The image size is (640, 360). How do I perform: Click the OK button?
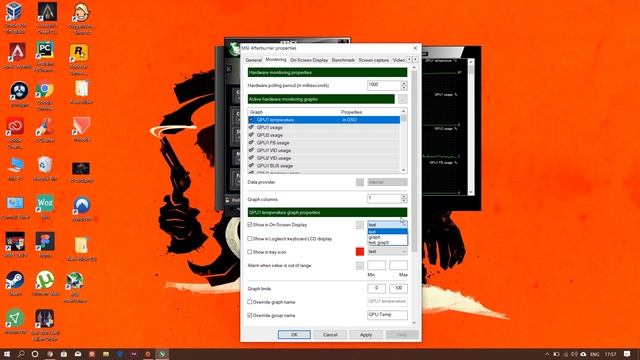(x=294, y=335)
